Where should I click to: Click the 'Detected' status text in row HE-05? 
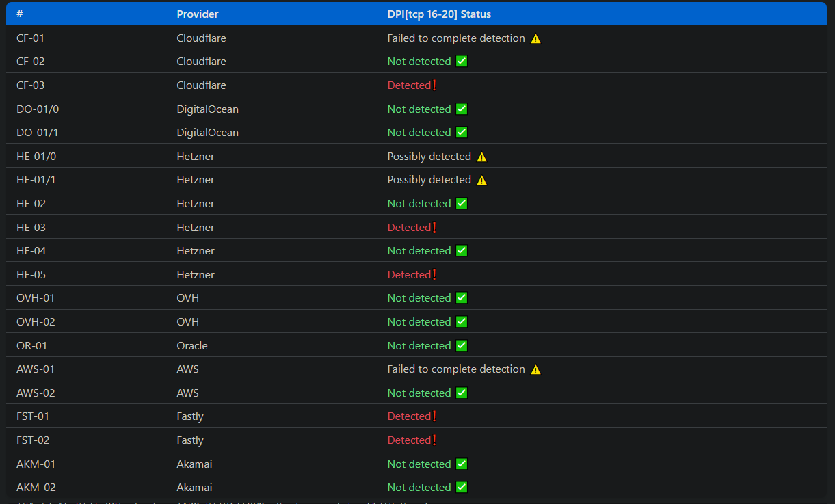(x=409, y=274)
